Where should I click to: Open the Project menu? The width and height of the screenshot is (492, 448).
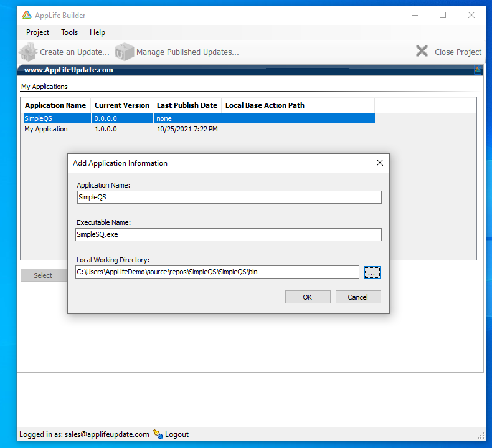coord(37,32)
